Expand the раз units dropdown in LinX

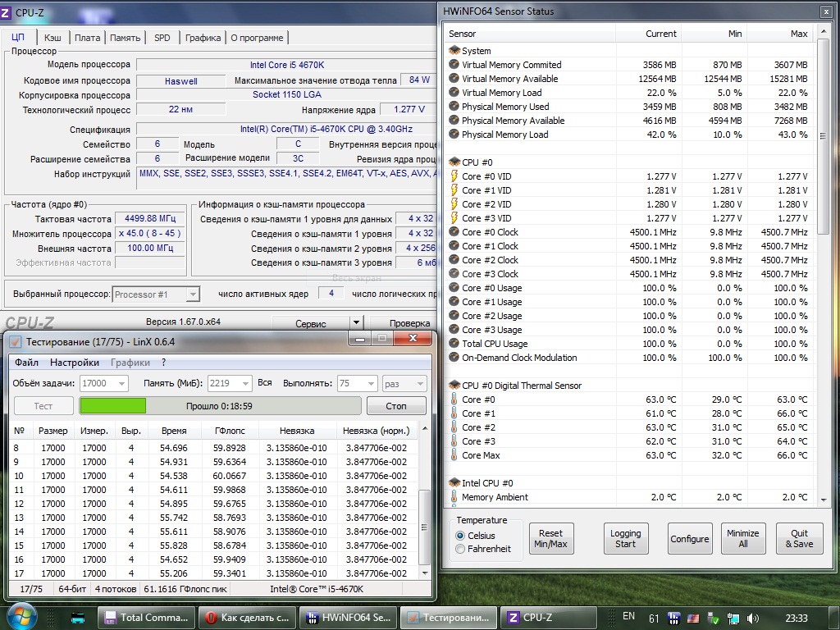[420, 384]
